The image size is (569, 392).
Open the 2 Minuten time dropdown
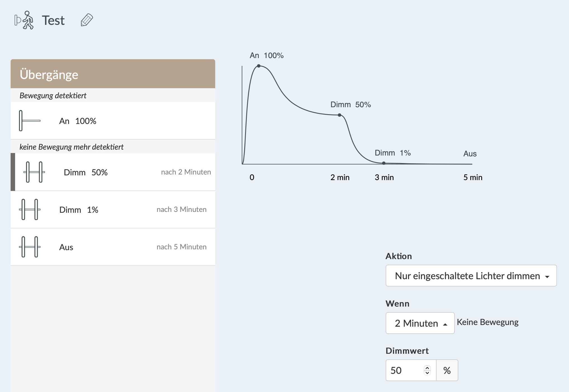pyautogui.click(x=420, y=323)
